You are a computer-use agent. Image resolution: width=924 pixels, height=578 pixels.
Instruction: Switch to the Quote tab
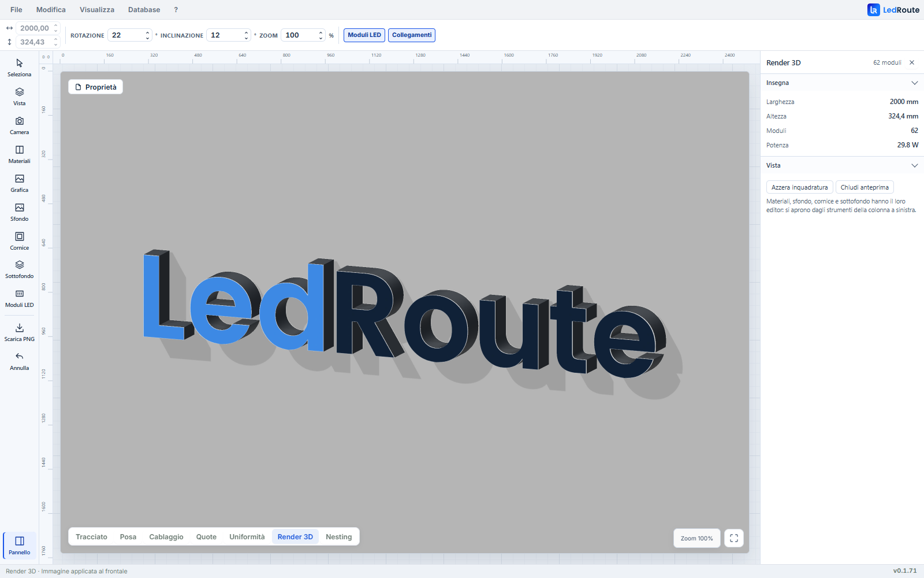click(206, 537)
